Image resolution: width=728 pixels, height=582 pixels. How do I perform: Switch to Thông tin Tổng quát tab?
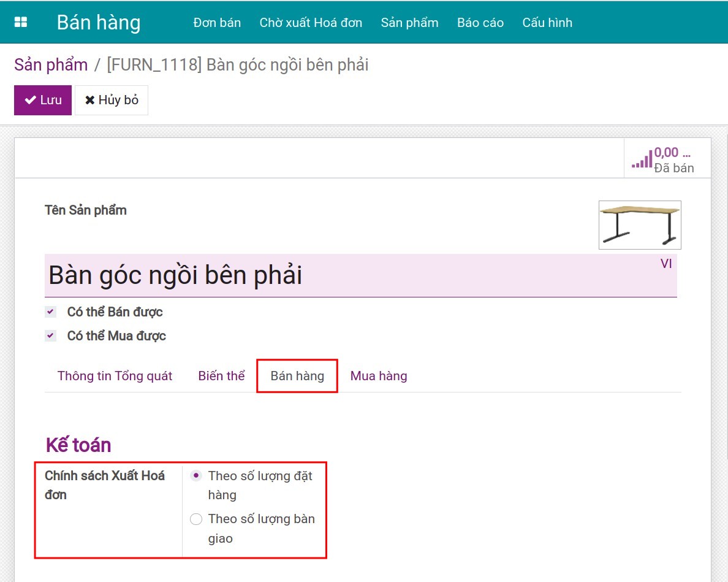tap(115, 376)
